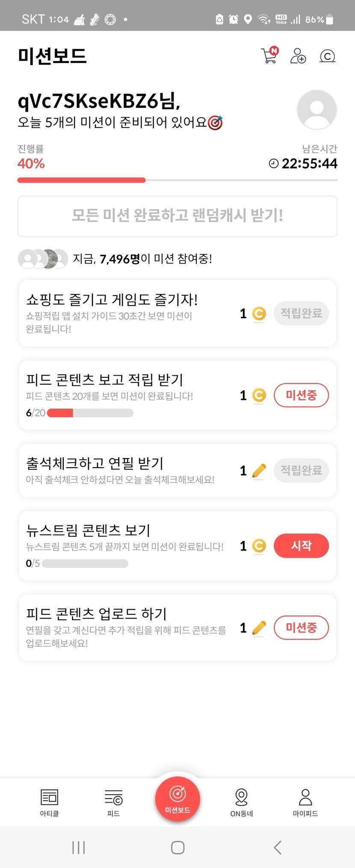Screen dimensions: 355x868
Task: Tap 적립완료 on 쇼핑도 즐기고 mission
Action: pos(301,313)
